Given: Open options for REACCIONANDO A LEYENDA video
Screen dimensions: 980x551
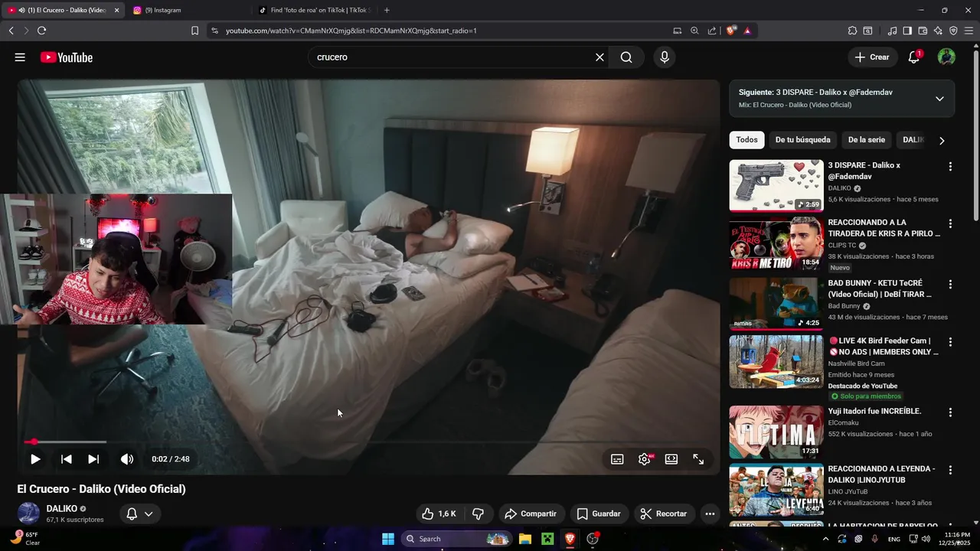Looking at the screenshot, I should [950, 470].
